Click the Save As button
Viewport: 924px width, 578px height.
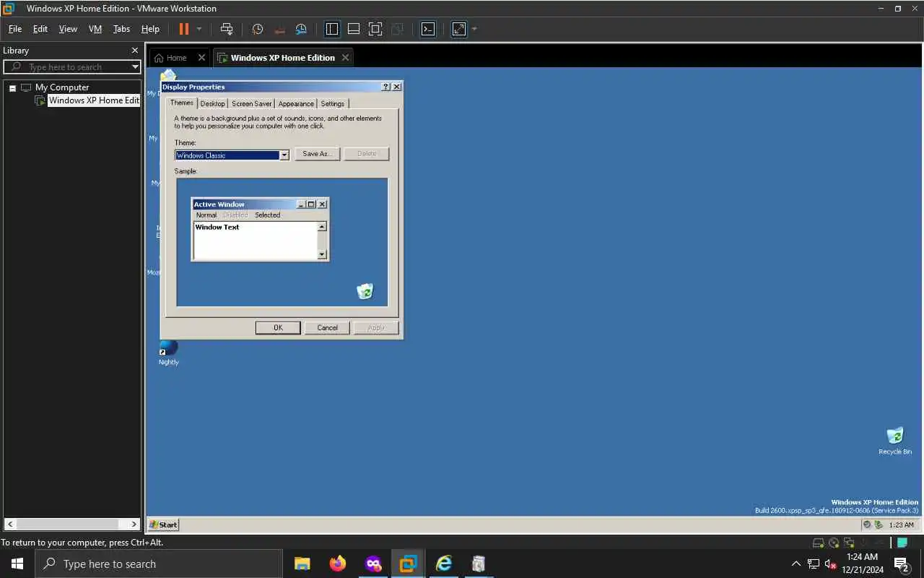point(316,154)
